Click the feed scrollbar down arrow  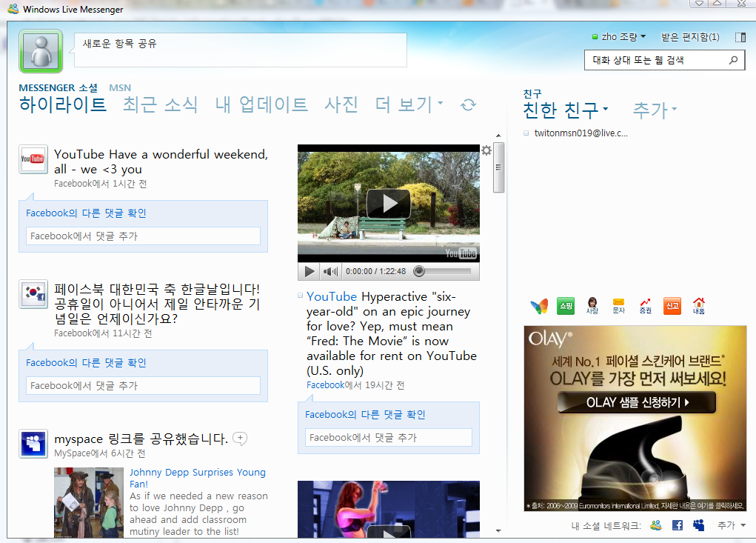coord(498,531)
